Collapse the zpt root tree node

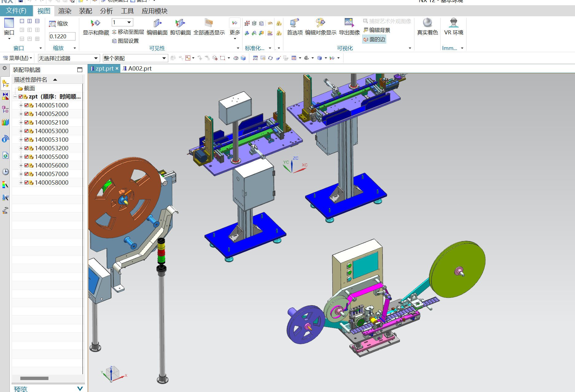click(x=15, y=97)
